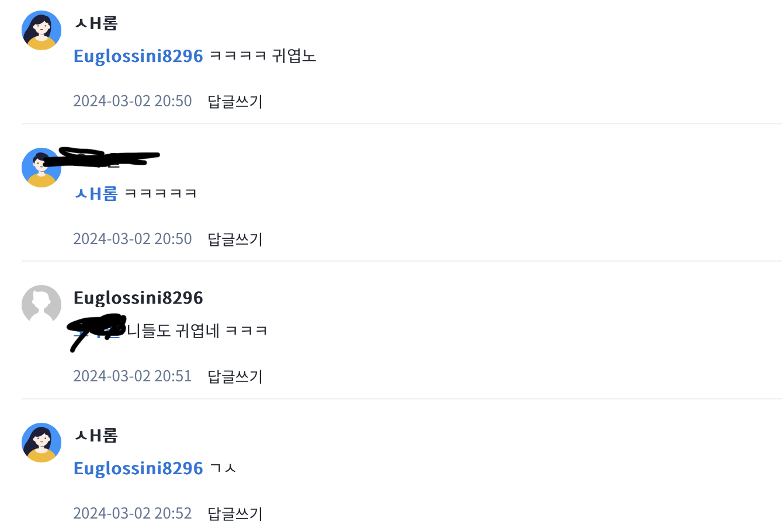Click the scribbled-out author name in second comment
782x532 pixels.
[99, 158]
